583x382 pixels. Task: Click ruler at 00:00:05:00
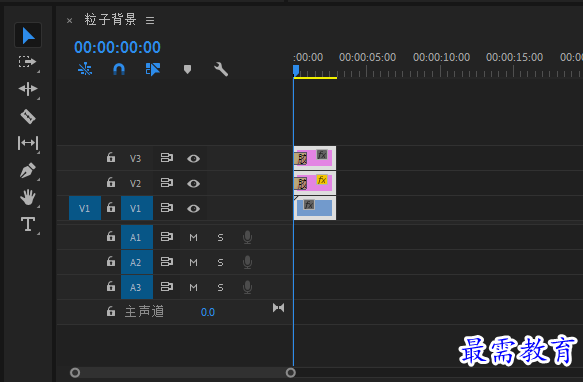coord(367,57)
